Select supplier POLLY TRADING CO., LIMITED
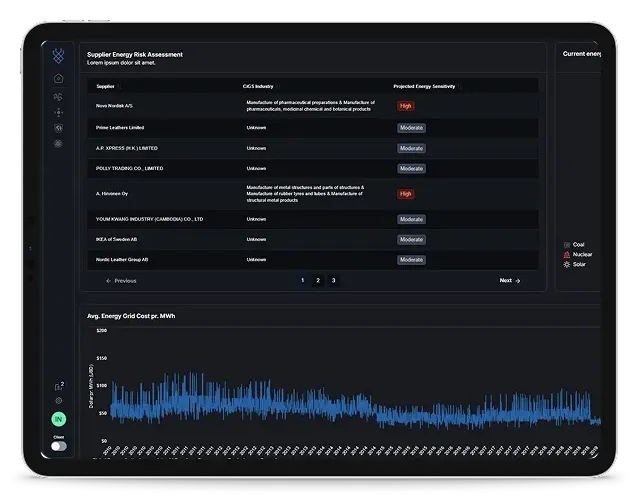Viewport: 639px width, 499px height. pyautogui.click(x=130, y=168)
